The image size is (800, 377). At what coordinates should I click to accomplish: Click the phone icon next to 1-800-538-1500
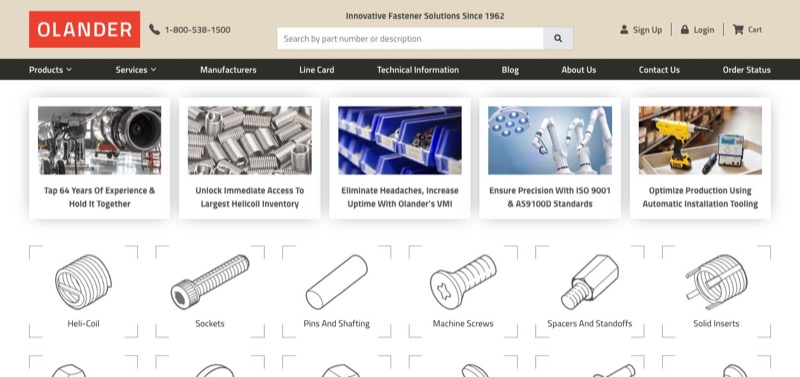click(154, 30)
